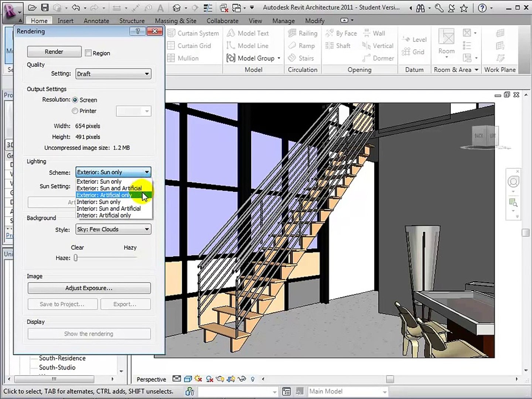This screenshot has width=532, height=399.
Task: Click the Save icon in quick access toolbar
Action: pos(45,7)
